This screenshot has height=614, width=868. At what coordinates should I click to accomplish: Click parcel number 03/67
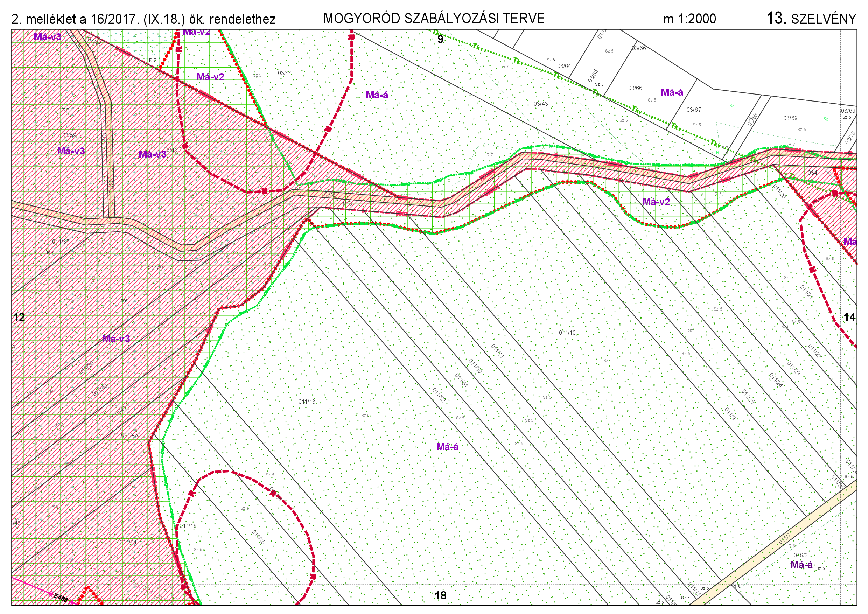click(x=694, y=110)
